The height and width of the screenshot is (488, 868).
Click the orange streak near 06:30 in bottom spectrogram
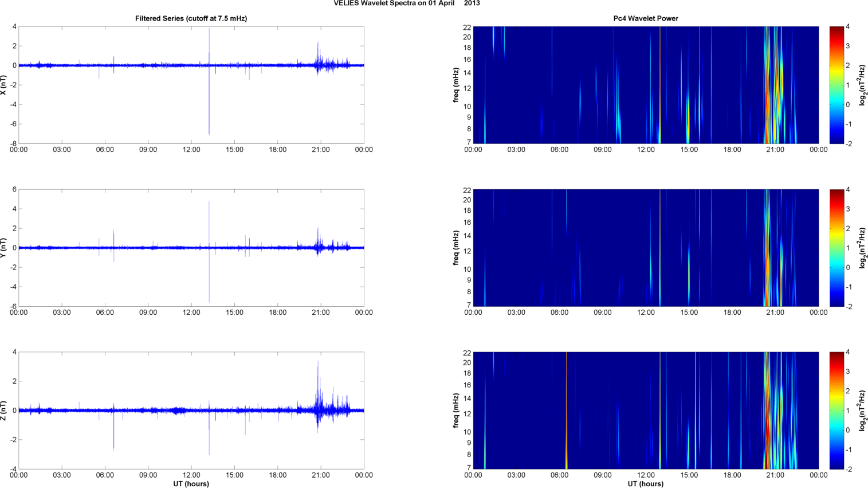point(566,411)
